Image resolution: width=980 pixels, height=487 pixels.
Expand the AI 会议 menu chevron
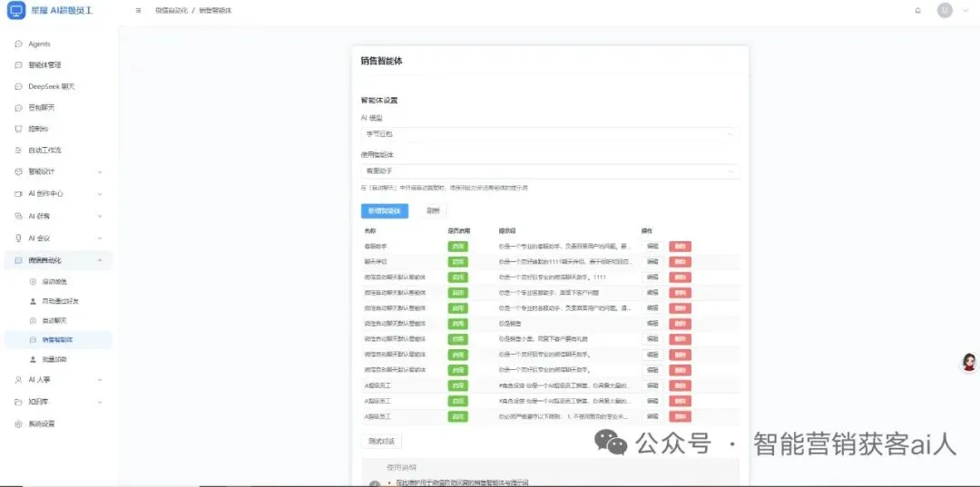100,239
